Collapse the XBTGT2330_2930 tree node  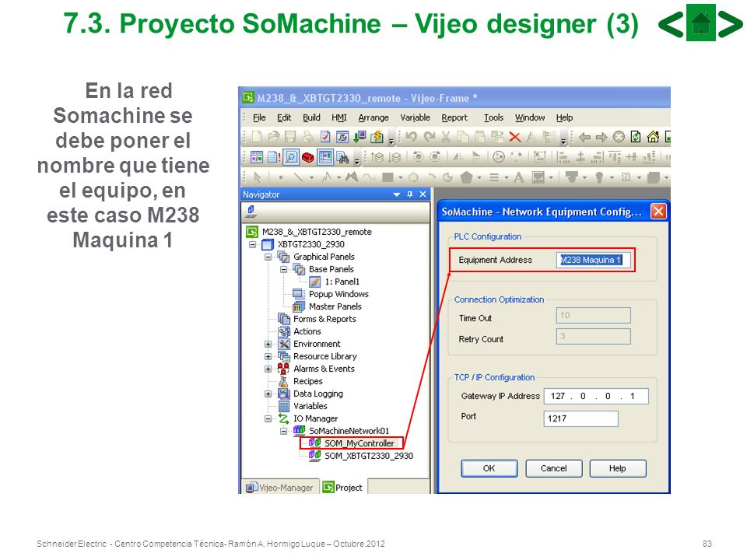tap(252, 244)
